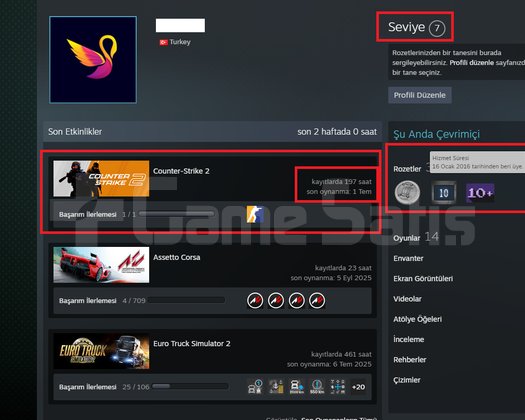Open the Rozetler badges link
This screenshot has height=420, width=525.
click(x=407, y=169)
